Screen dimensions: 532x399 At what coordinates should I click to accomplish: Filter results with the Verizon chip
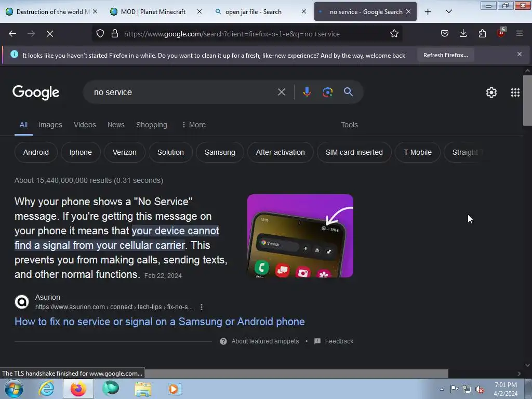click(125, 152)
